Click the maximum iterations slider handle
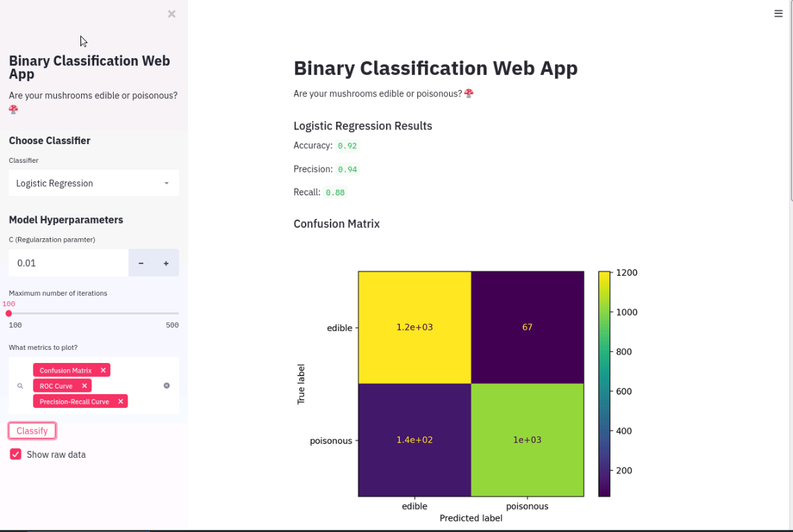The width and height of the screenshot is (793, 532). pos(8,314)
